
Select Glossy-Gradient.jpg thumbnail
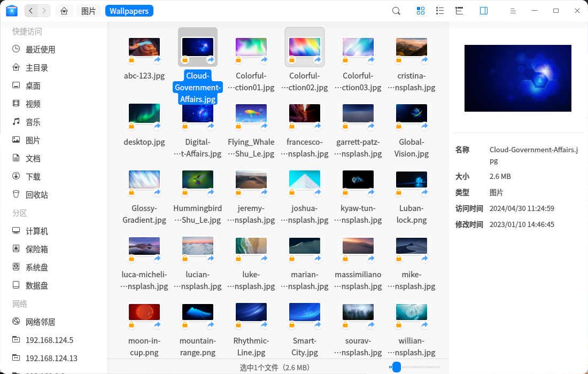[144, 180]
